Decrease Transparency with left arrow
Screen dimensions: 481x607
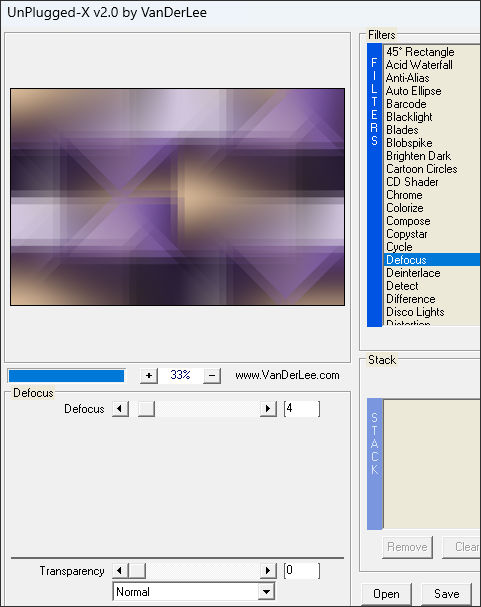(120, 571)
